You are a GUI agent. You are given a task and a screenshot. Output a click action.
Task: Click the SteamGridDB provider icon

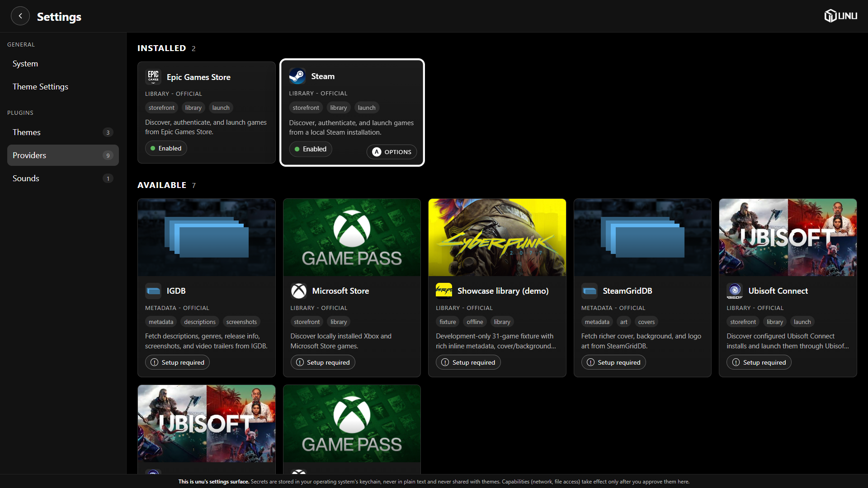[590, 291]
